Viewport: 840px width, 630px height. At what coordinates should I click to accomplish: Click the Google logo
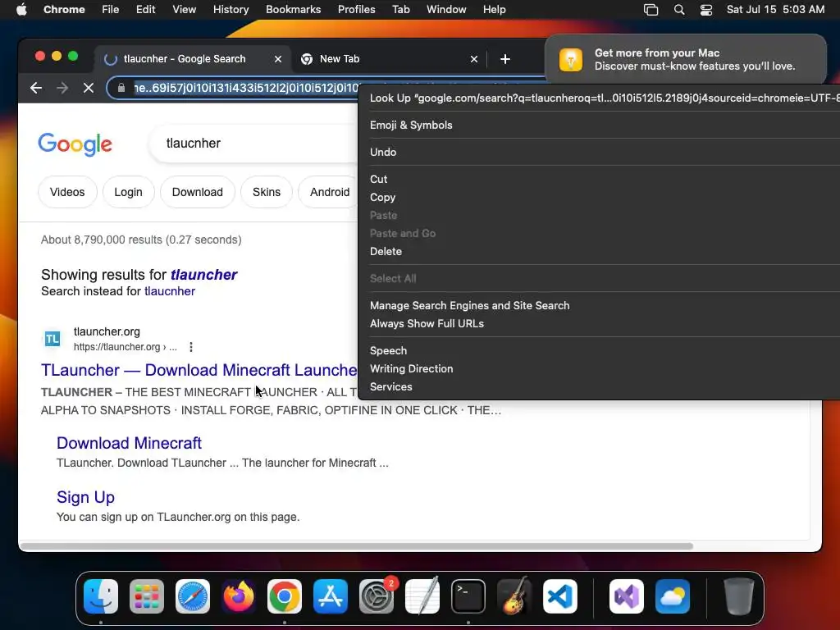coord(75,144)
